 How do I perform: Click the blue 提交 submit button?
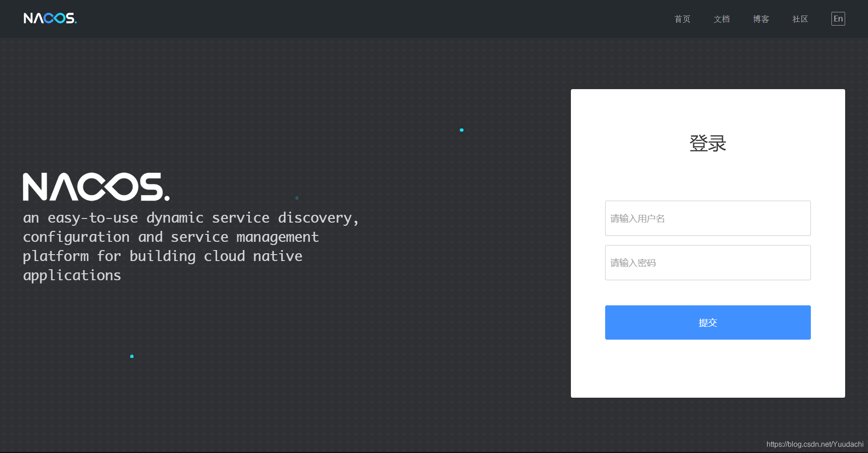(708, 323)
